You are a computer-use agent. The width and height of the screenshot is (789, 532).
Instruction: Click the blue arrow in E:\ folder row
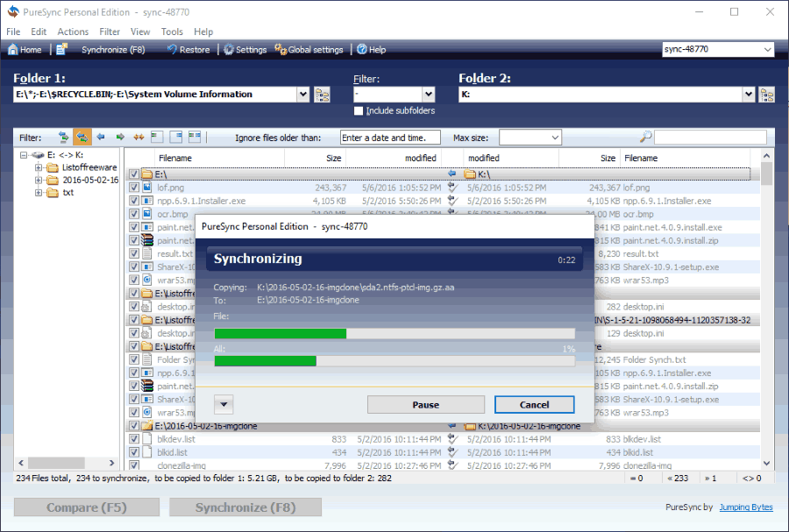pyautogui.click(x=451, y=174)
